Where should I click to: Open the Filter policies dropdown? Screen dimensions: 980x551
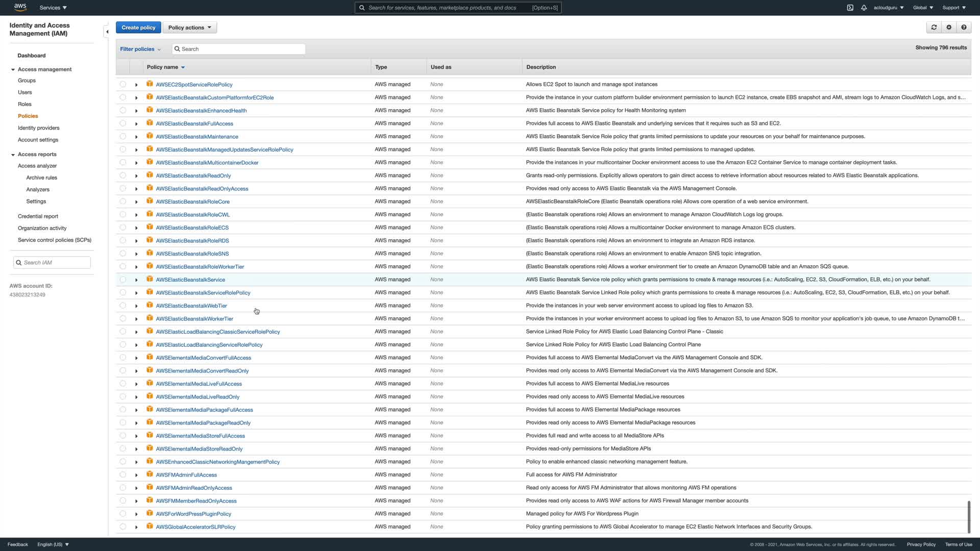point(140,49)
